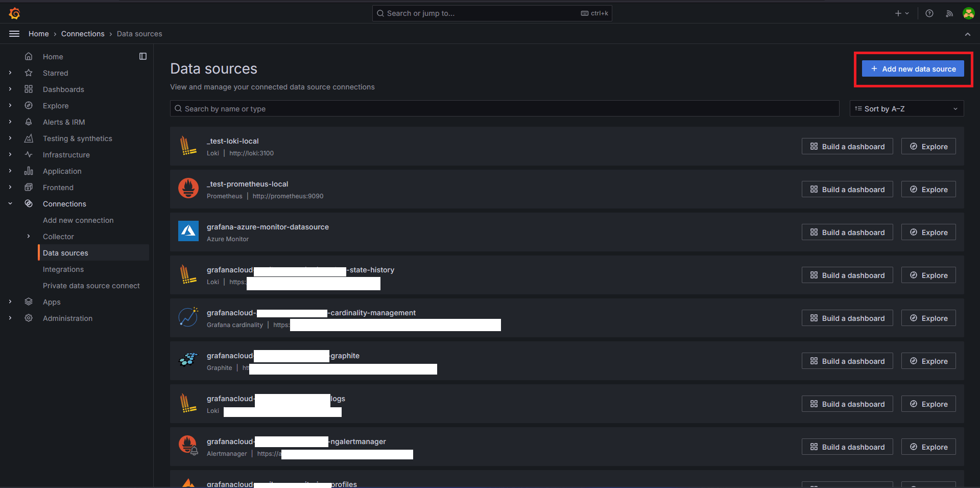The width and height of the screenshot is (980, 488).
Task: Click the Grafana logo icon
Action: [x=14, y=13]
